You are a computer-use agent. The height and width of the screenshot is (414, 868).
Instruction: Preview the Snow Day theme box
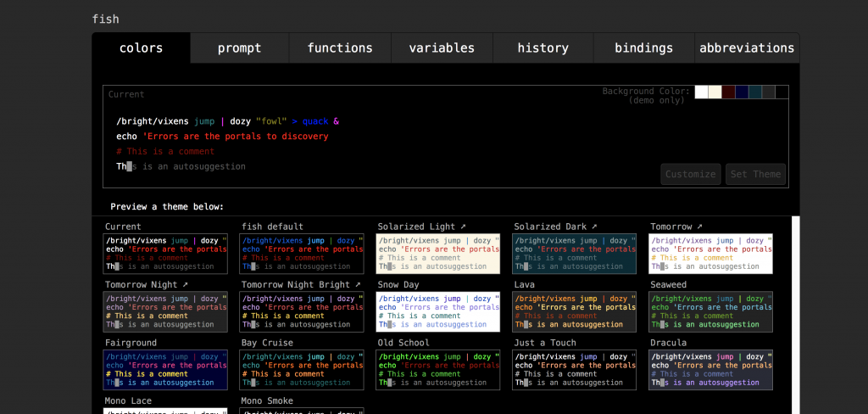point(438,311)
